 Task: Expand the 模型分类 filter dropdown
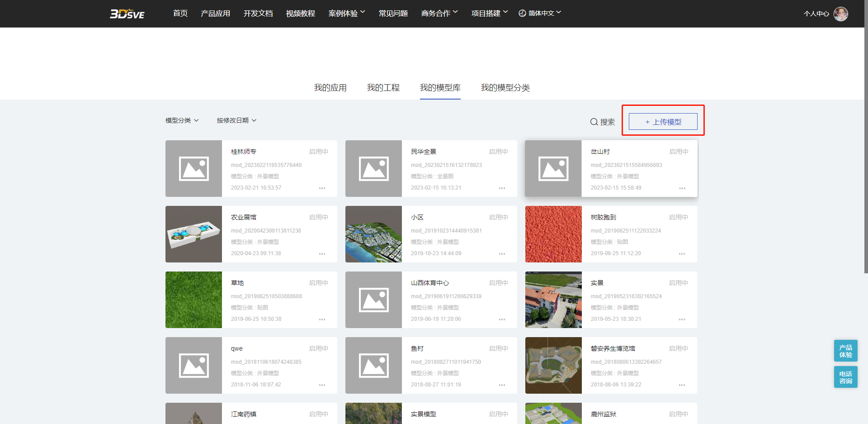(182, 120)
